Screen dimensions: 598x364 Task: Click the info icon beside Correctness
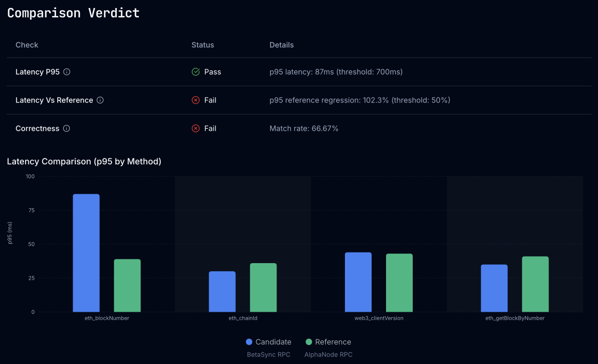click(x=66, y=129)
